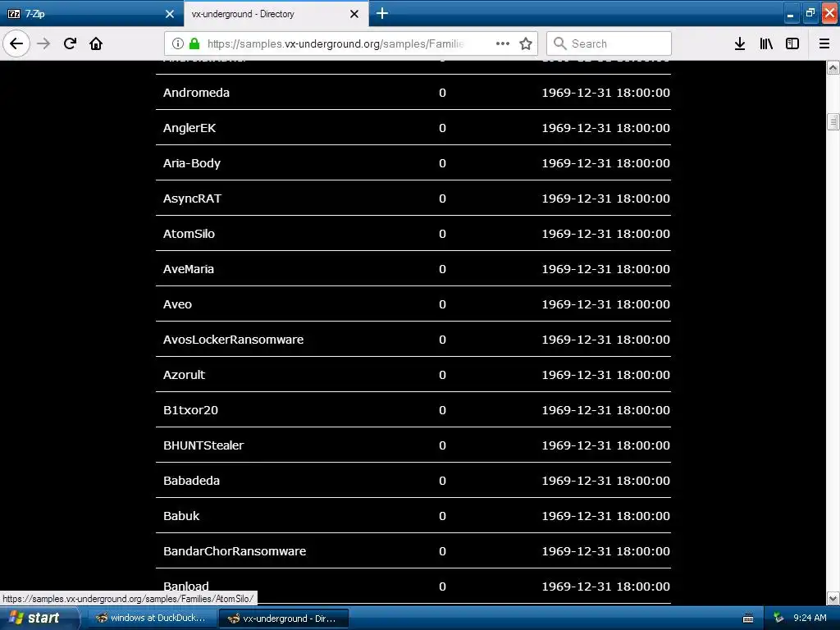Open the Babadeda folder link
840x630 pixels.
point(192,481)
